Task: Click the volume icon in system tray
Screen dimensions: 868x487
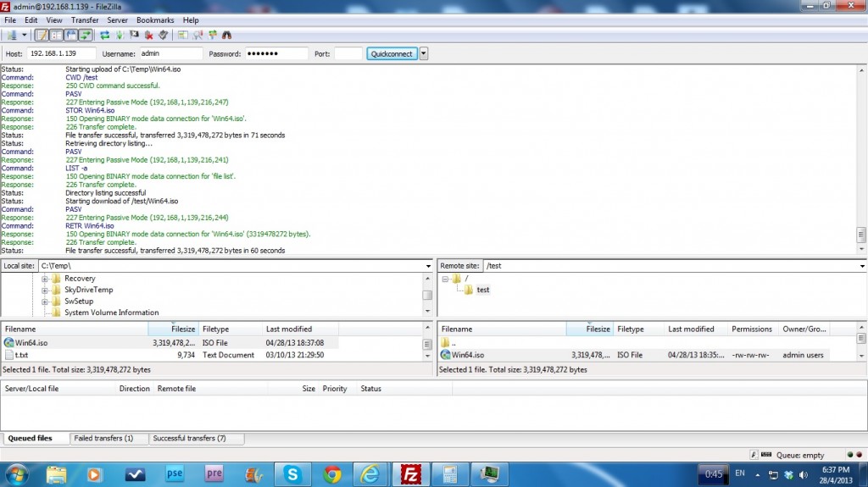Action: tap(804, 475)
